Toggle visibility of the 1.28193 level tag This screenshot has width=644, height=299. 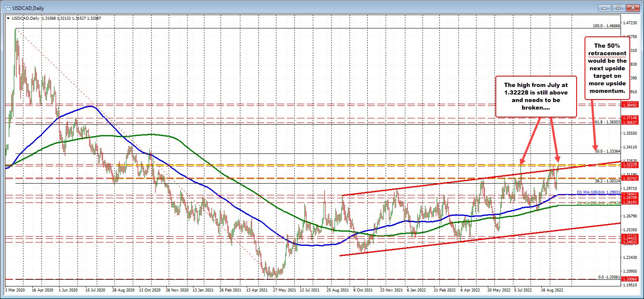point(629,202)
